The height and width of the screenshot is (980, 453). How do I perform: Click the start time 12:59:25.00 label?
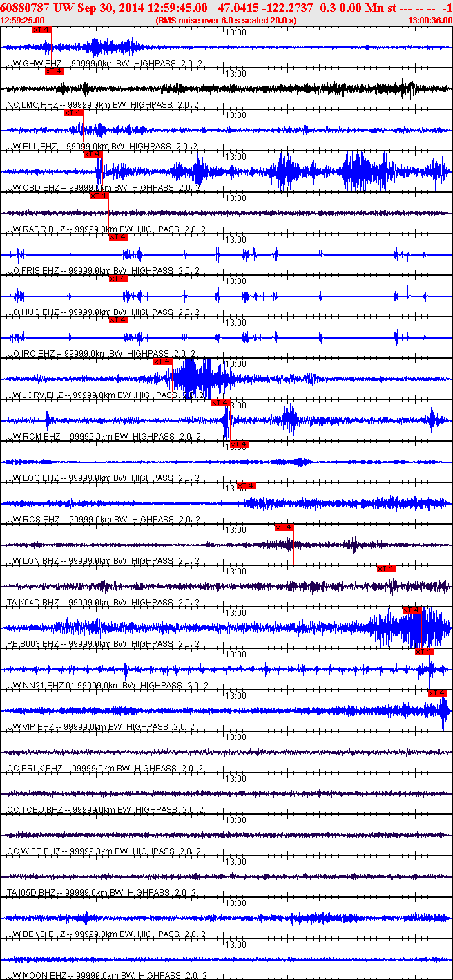(x=23, y=21)
